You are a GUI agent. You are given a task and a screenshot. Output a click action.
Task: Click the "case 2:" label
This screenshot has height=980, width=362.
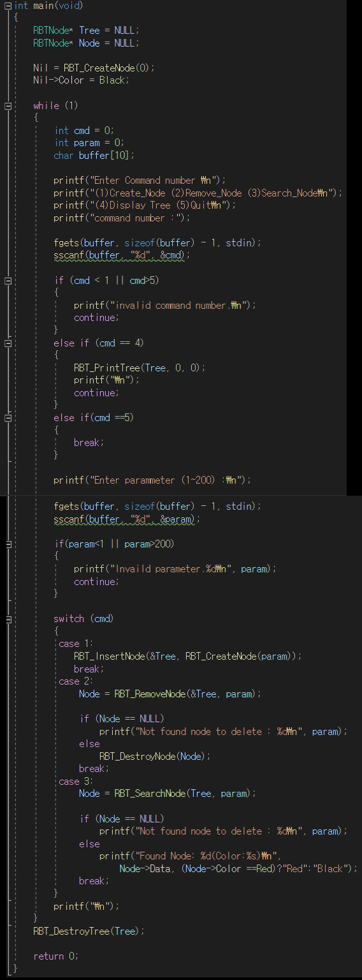(76, 681)
